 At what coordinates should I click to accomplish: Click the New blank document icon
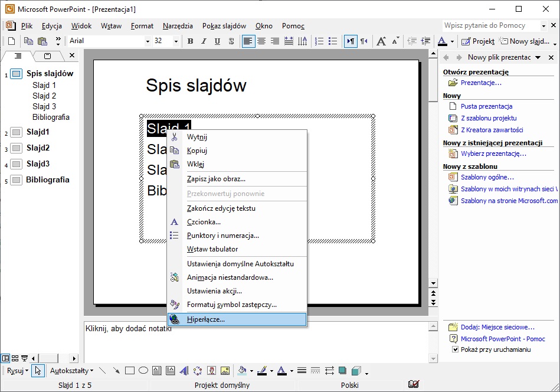(x=11, y=41)
